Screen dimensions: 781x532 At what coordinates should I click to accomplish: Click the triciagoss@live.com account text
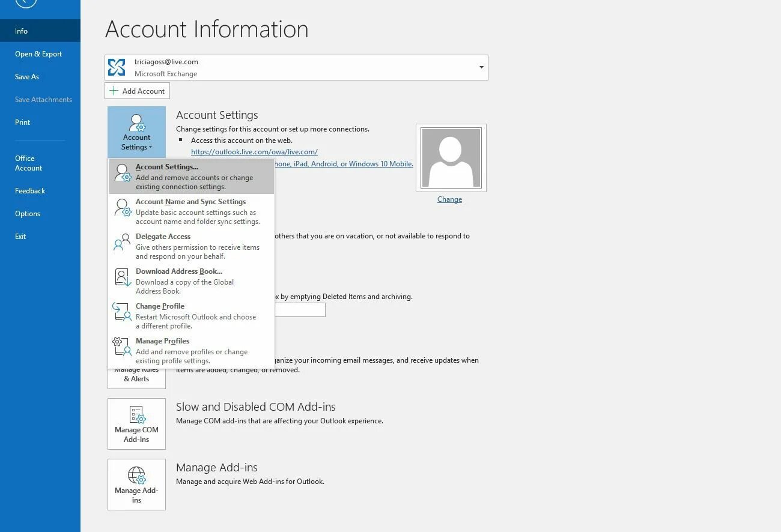166,62
